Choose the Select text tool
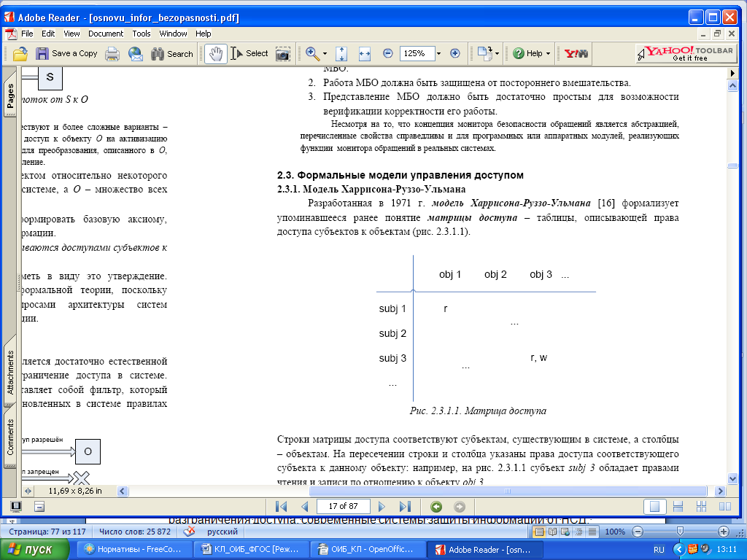747x560 pixels. [x=250, y=54]
